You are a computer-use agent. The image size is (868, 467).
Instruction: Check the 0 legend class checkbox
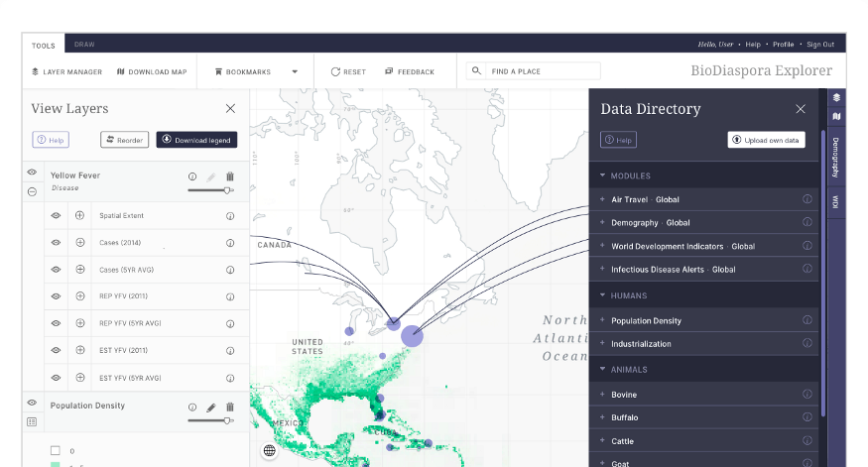coord(56,450)
